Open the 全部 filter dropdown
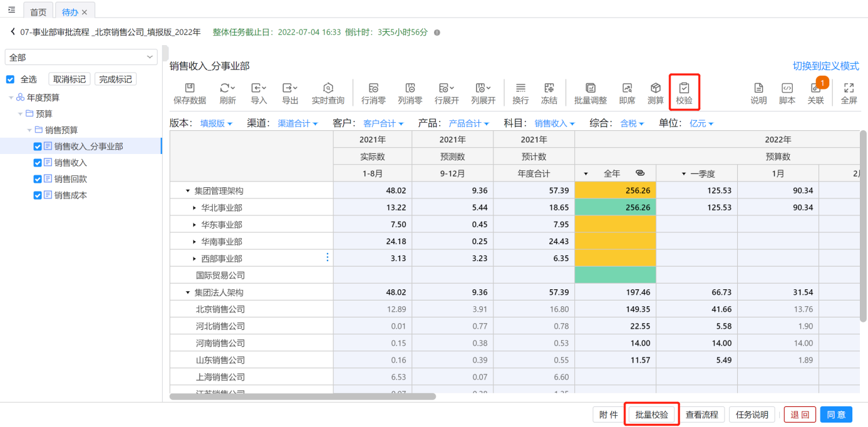Image resolution: width=868 pixels, height=427 pixels. 81,58
